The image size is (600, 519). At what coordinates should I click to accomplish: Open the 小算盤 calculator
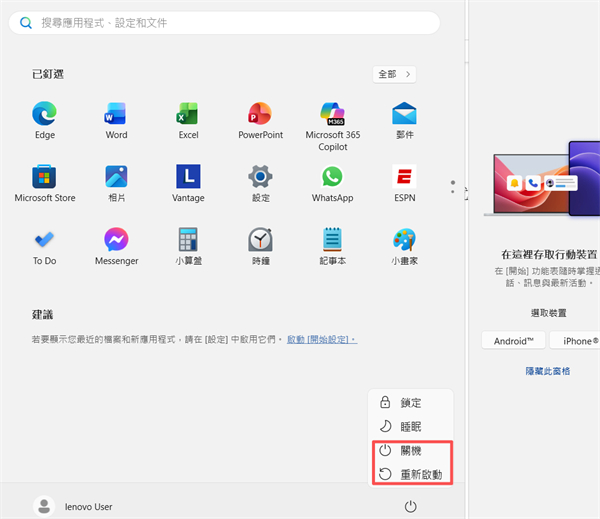(x=188, y=247)
